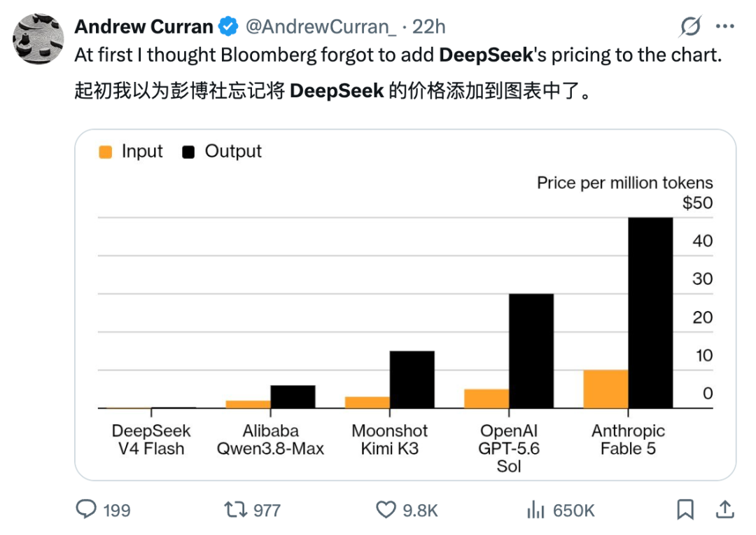The height and width of the screenshot is (535, 756).
Task: Click the Anthropic Fable 5 output bar
Action: [x=650, y=312]
